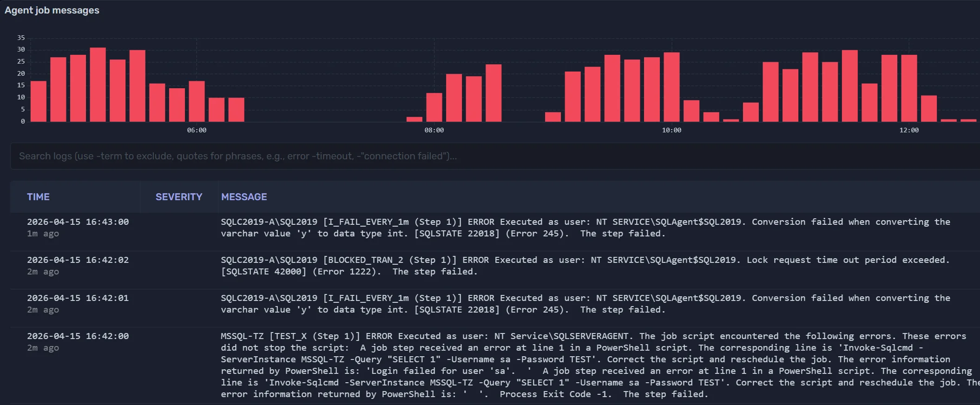Click the Search logs input field

pyautogui.click(x=493, y=156)
